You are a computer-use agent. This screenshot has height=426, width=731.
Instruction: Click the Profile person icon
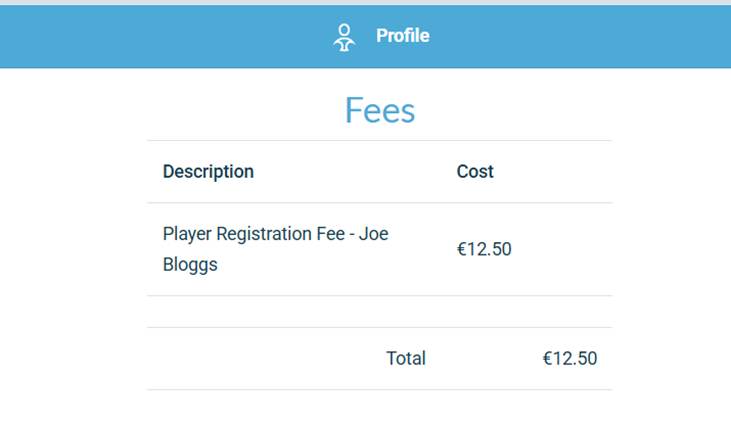click(344, 37)
